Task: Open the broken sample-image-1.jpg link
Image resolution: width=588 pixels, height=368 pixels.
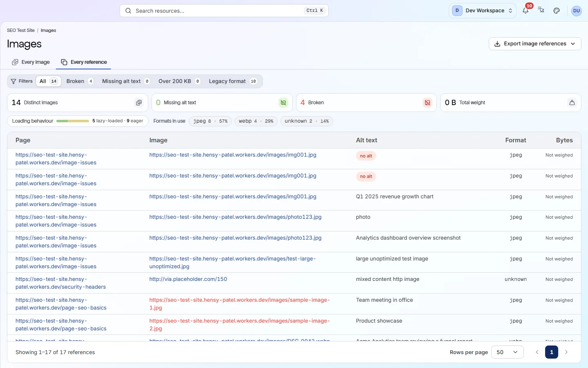Action: [x=240, y=304]
